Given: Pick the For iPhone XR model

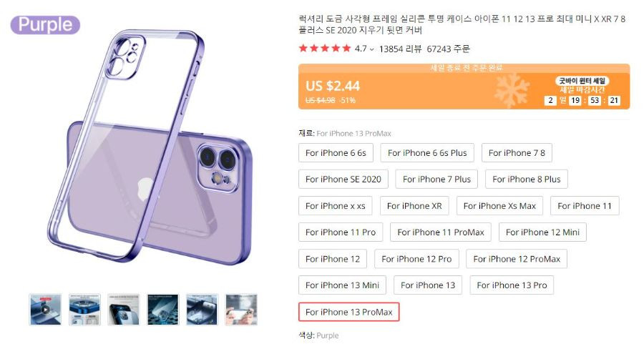Looking at the screenshot, I should (414, 206).
